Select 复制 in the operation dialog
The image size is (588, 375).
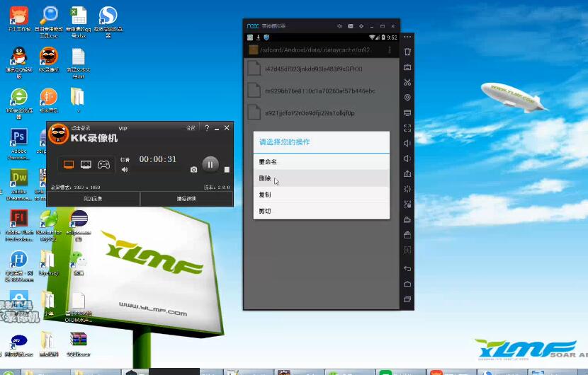(322, 195)
